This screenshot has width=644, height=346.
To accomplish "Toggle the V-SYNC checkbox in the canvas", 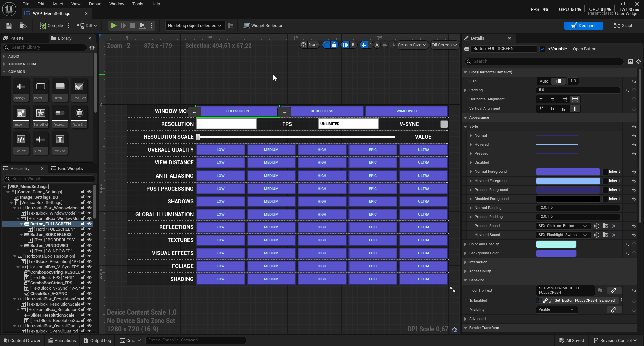I will (444, 124).
